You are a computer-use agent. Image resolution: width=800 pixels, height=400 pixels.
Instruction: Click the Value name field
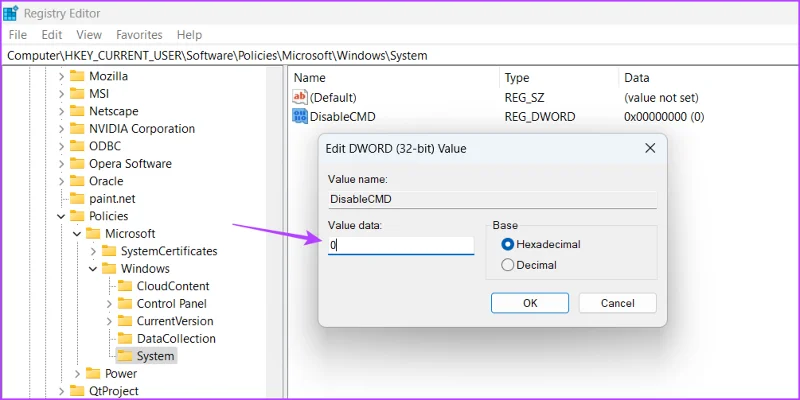[492, 199]
